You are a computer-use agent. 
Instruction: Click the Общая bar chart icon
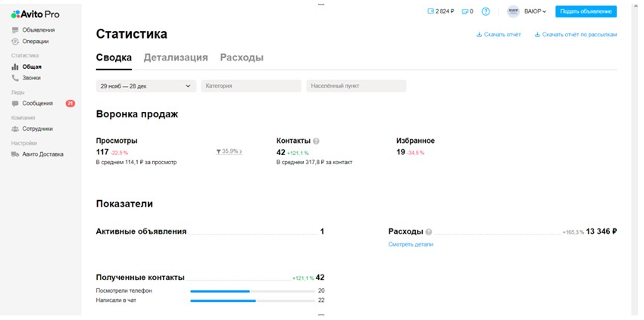(x=15, y=67)
